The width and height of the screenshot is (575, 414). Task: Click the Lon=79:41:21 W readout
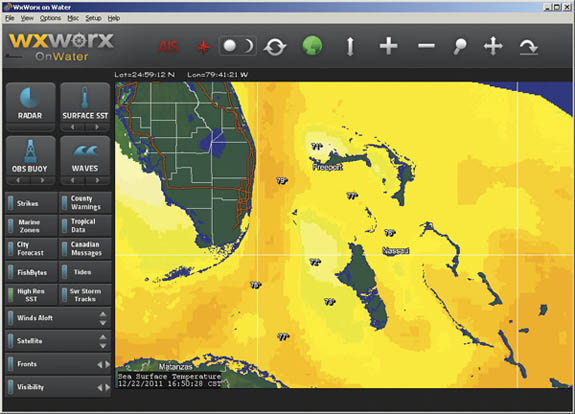coord(218,74)
